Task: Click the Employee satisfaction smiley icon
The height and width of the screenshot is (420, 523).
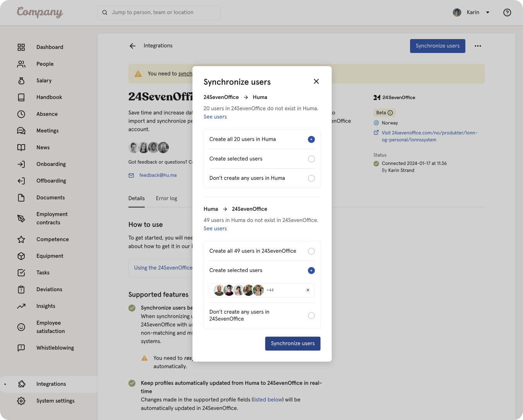Action: 21,327
